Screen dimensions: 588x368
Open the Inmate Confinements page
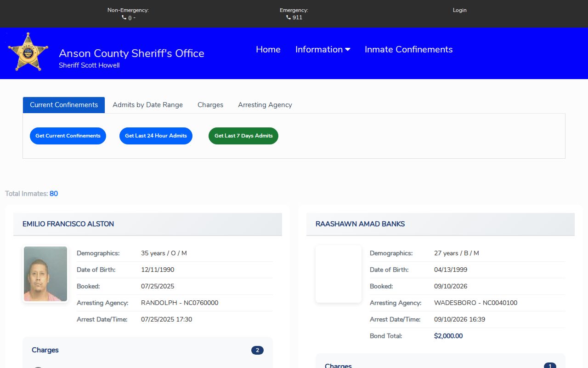point(409,50)
